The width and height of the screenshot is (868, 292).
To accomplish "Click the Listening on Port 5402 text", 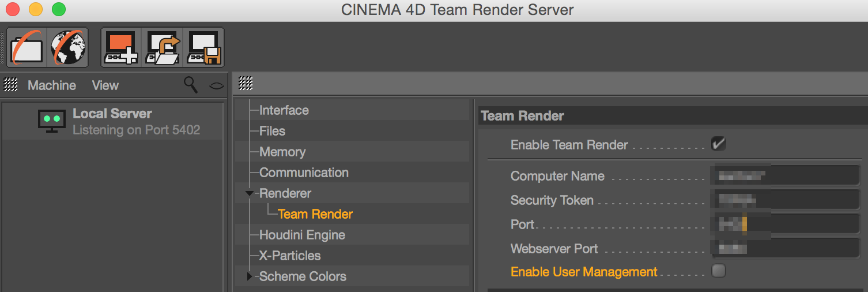I will click(137, 130).
